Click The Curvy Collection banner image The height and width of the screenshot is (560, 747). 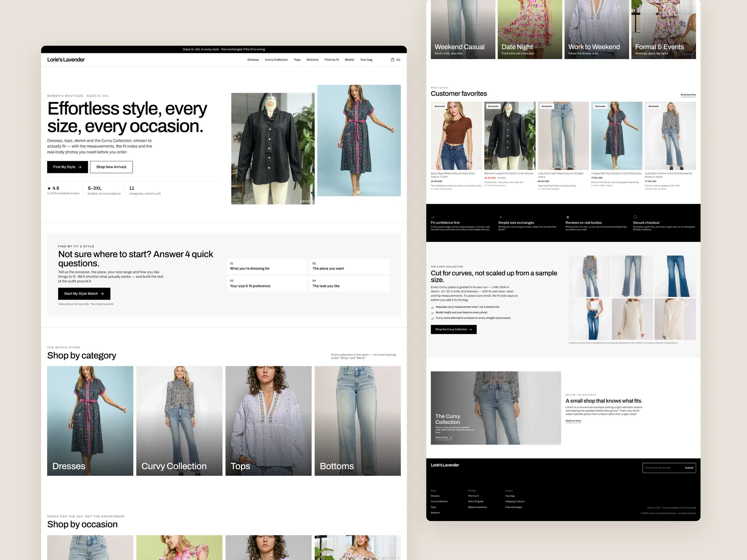tap(496, 408)
